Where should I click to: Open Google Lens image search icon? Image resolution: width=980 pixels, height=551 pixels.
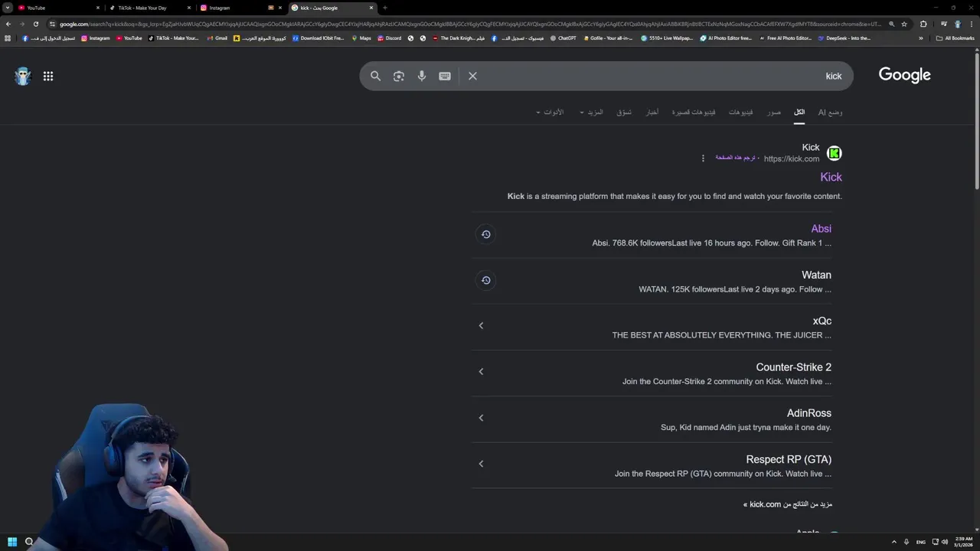point(399,76)
